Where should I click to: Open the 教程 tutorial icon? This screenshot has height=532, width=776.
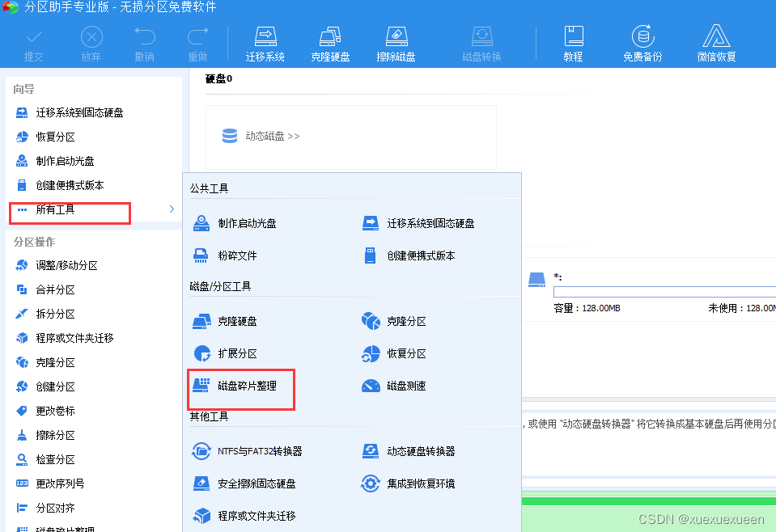[x=574, y=36]
